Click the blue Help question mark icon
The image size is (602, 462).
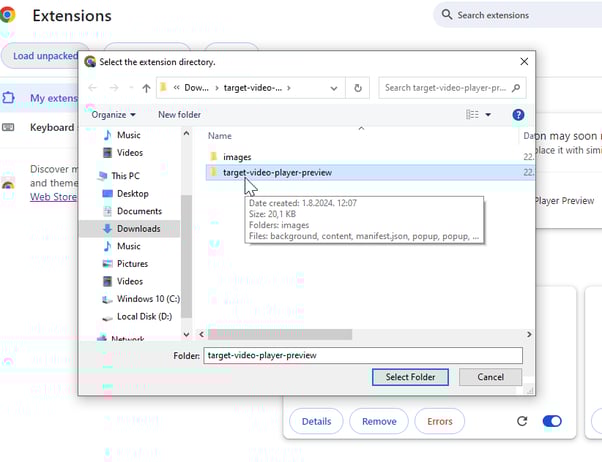pyautogui.click(x=518, y=115)
